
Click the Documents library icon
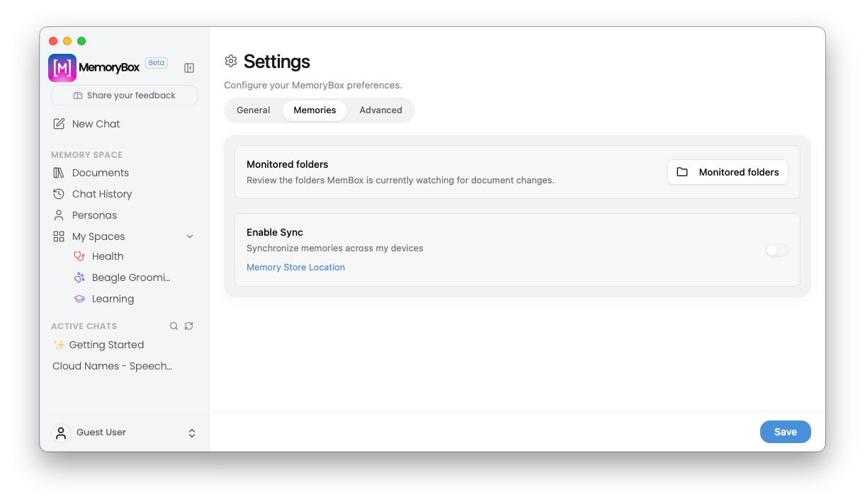point(59,173)
